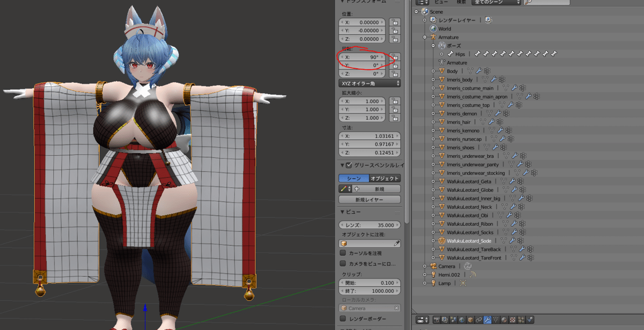Expand the Hips bone node
This screenshot has width=644, height=330.
tap(442, 54)
